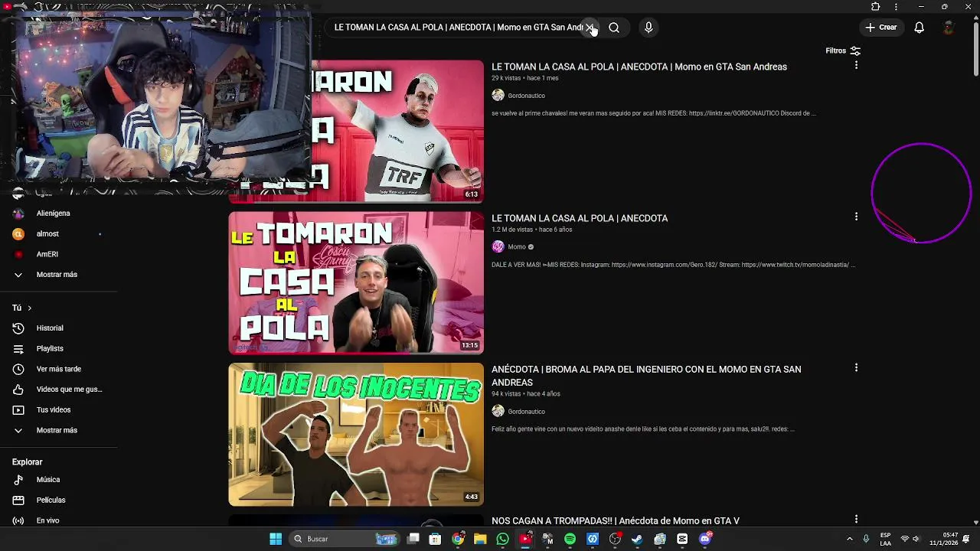Click into the YouTube search text field

click(457, 28)
